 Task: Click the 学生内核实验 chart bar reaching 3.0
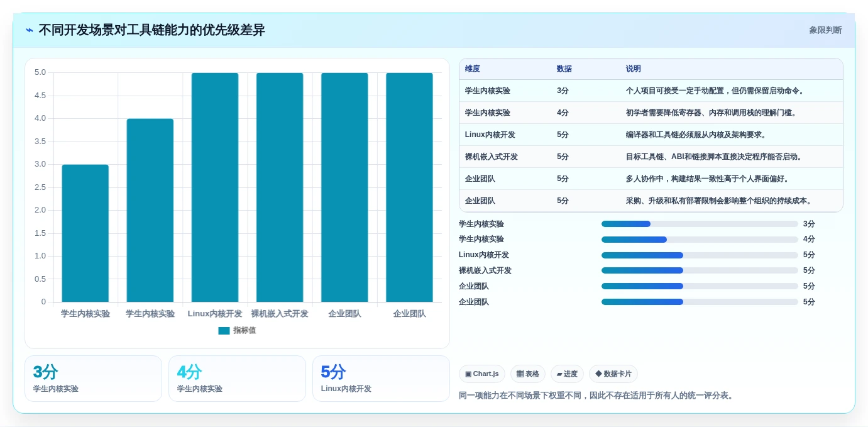tap(85, 233)
